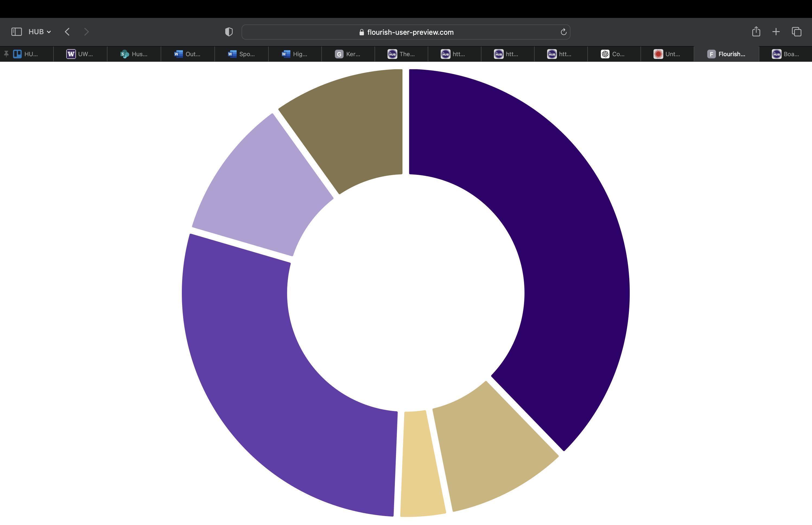This screenshot has height=525, width=812.
Task: Open a new tab with plus
Action: [x=776, y=32]
